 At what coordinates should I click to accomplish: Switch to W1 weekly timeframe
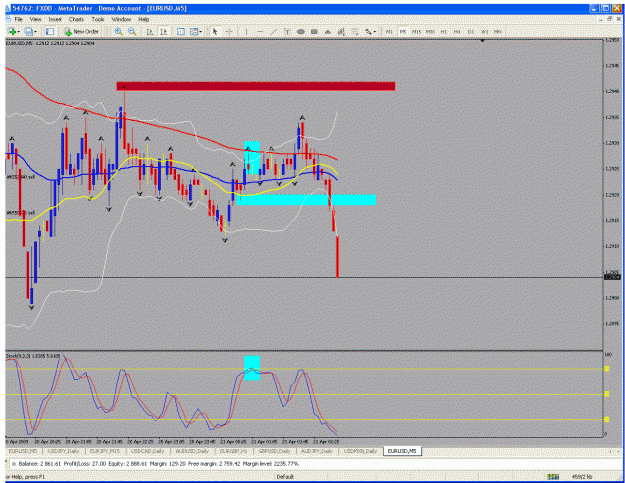pyautogui.click(x=484, y=31)
